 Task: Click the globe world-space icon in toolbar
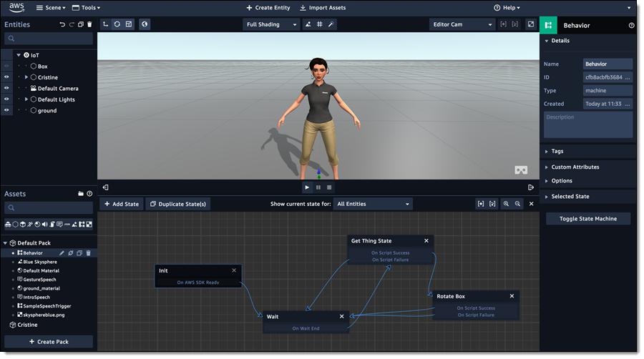[145, 24]
